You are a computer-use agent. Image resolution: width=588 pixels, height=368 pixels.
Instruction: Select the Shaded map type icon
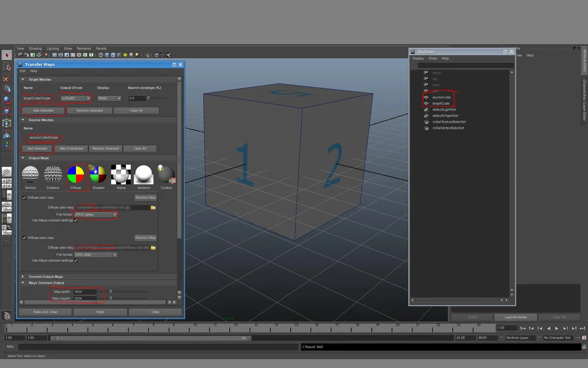tap(98, 175)
